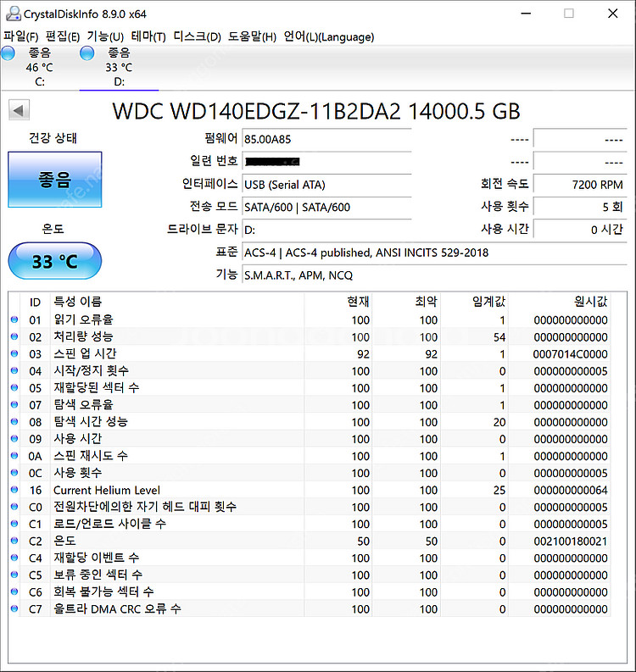The image size is (636, 672).
Task: Click the status dot for ID C0 row
Action: point(14,507)
